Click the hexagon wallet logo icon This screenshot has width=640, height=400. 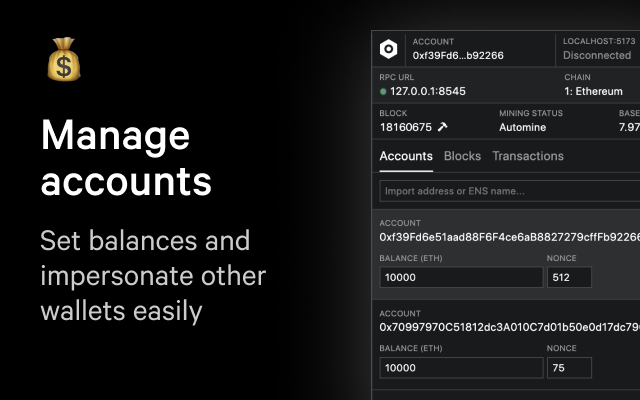(389, 49)
